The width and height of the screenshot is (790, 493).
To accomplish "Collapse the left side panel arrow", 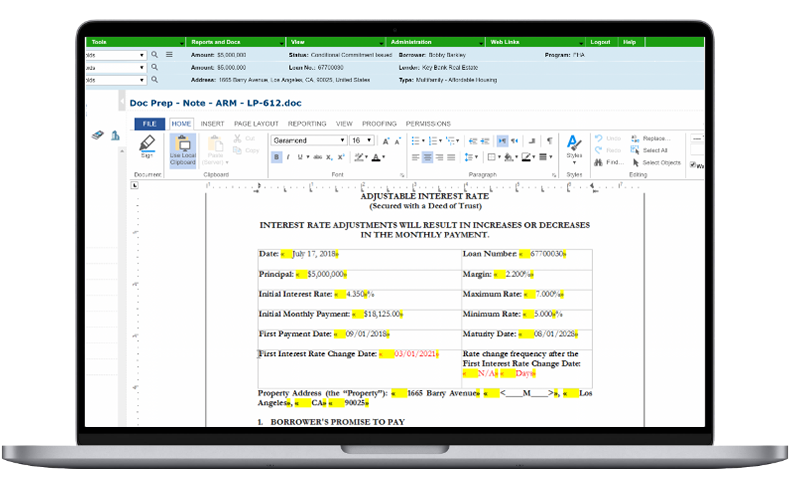I will point(122,101).
